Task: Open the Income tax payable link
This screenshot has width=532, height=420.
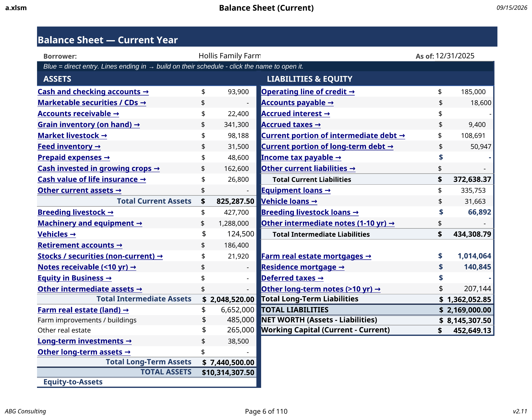Action: click(x=301, y=157)
